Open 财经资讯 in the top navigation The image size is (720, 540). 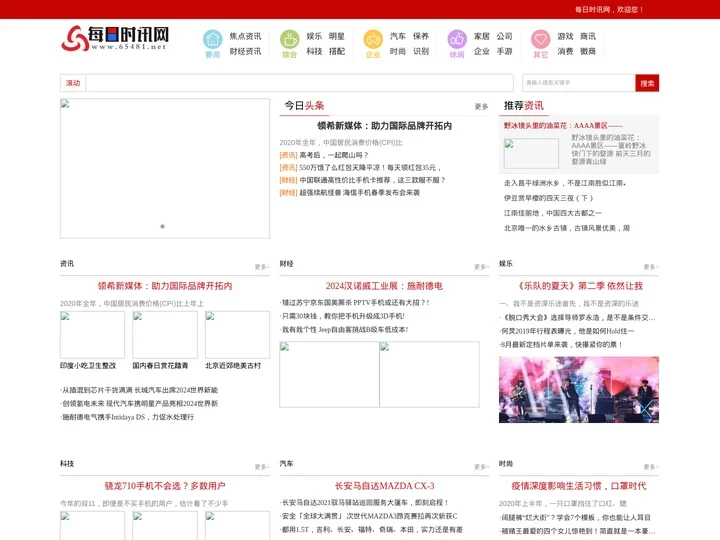(x=245, y=51)
